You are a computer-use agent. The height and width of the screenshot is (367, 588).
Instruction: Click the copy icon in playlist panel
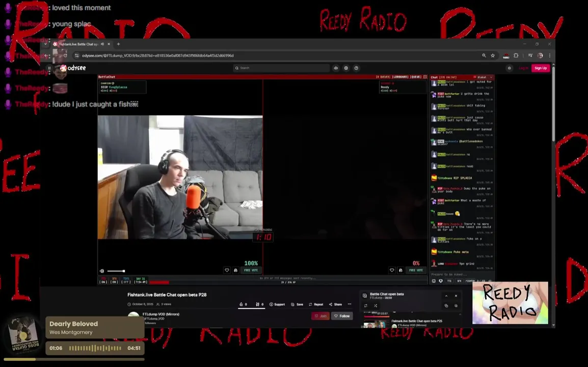446,306
